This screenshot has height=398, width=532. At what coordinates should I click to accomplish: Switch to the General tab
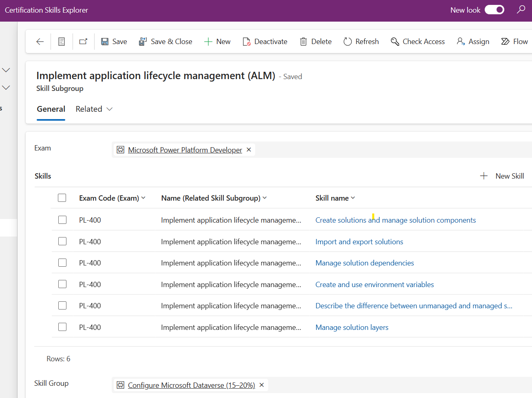pos(51,109)
